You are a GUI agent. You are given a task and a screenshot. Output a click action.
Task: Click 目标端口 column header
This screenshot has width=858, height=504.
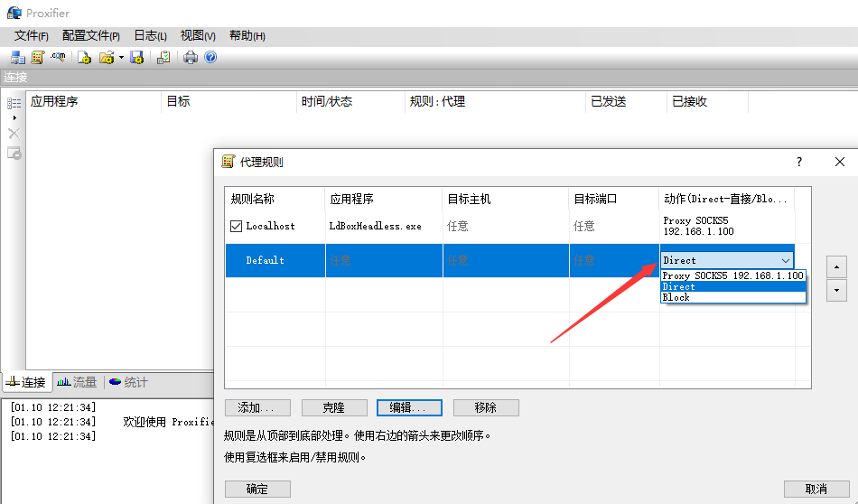614,200
